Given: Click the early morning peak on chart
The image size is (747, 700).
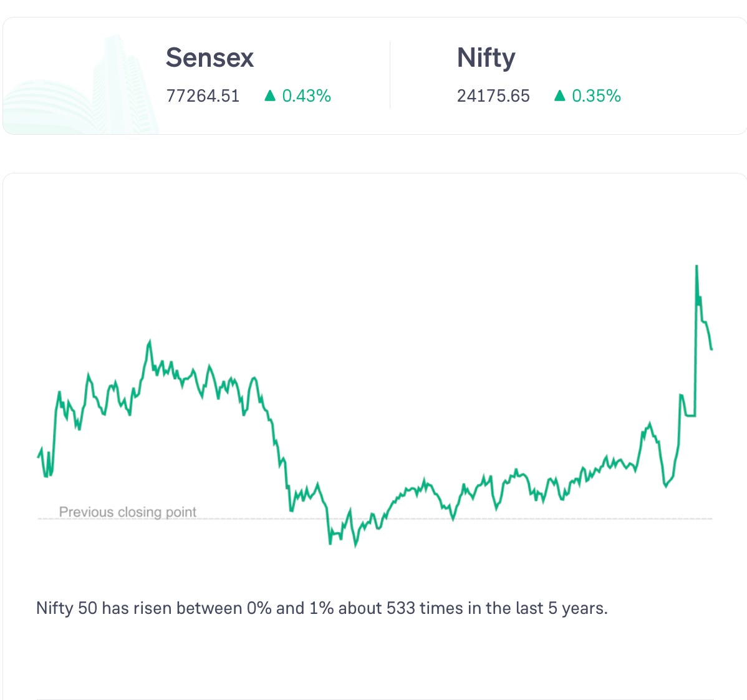Looking at the screenshot, I should 150,341.
